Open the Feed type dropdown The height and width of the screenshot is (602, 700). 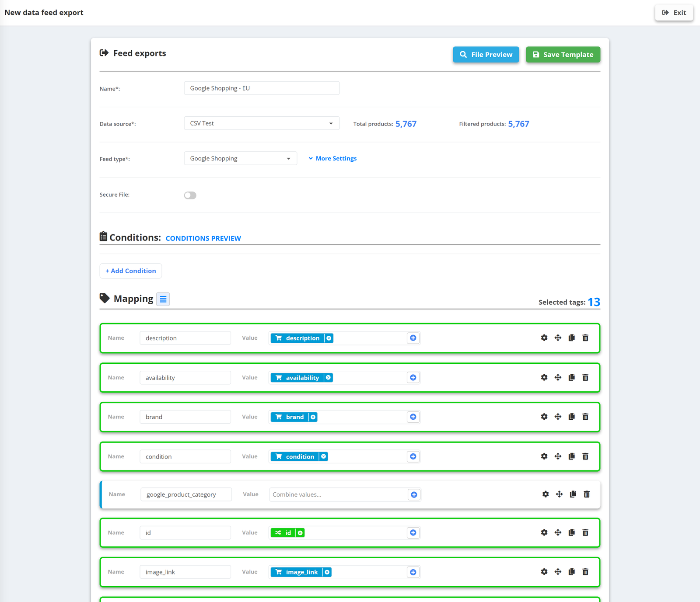[x=241, y=158]
